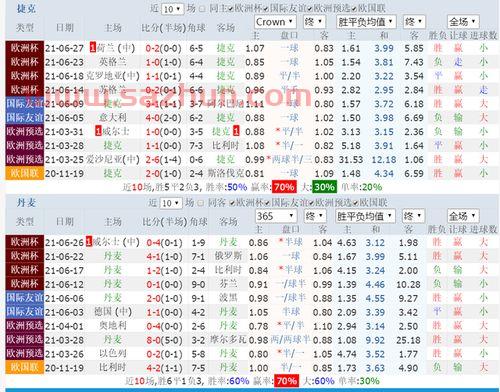Open the 终 dropdown next to 365
The width and height of the screenshot is (500, 392).
pos(315,216)
